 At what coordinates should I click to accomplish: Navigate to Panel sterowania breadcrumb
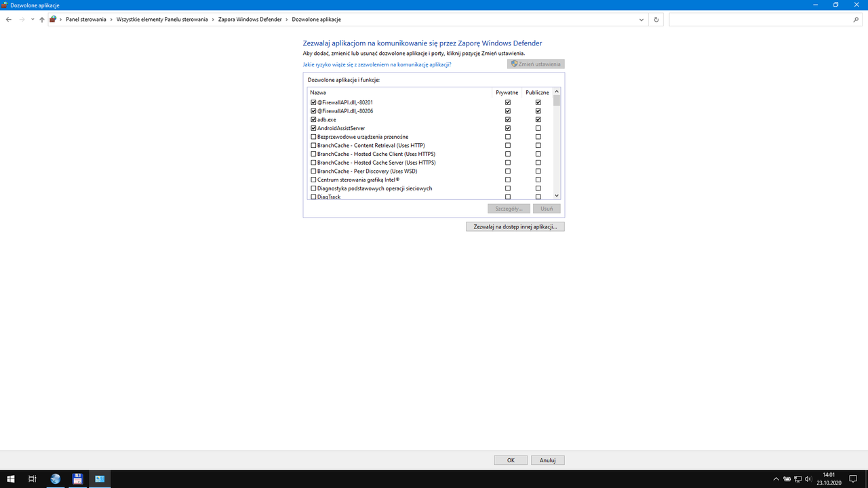(x=86, y=20)
